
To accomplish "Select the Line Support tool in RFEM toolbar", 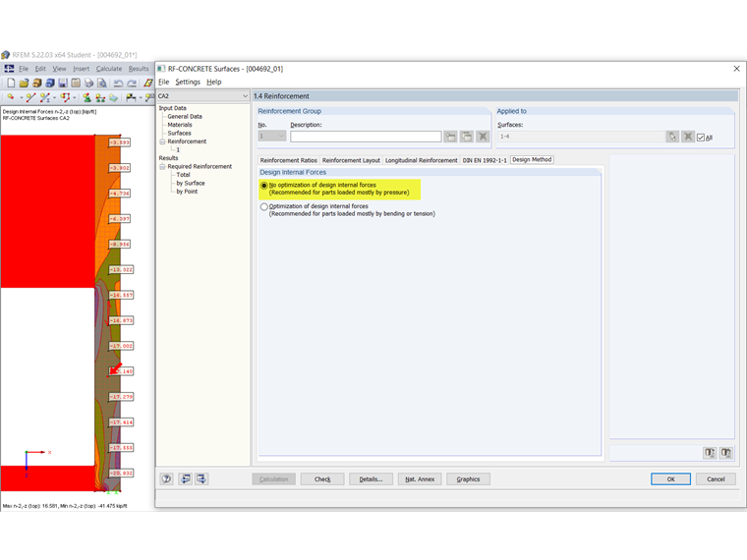I will 100,97.
